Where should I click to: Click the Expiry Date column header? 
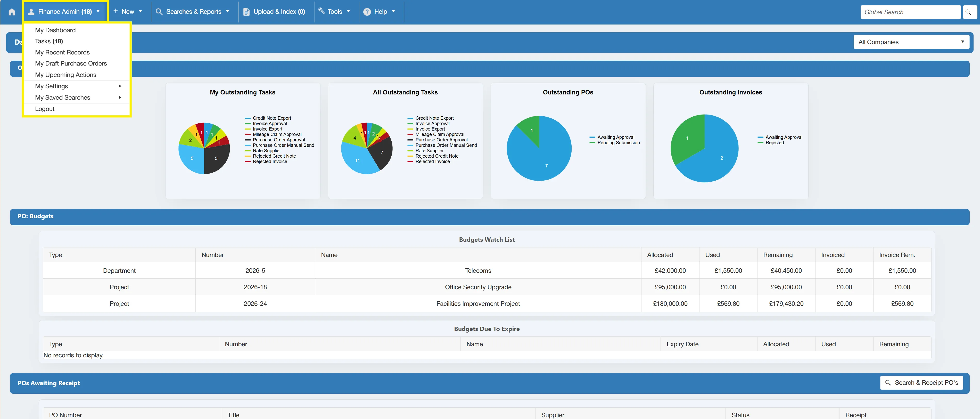(682, 344)
